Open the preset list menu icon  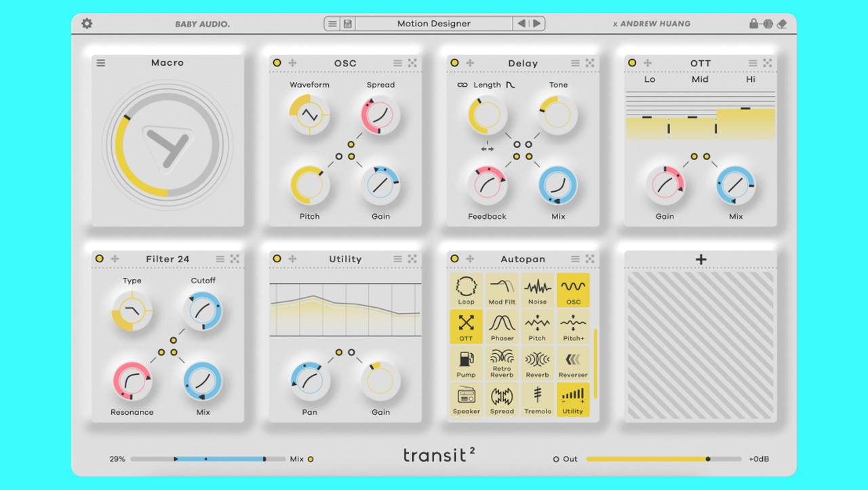[332, 24]
